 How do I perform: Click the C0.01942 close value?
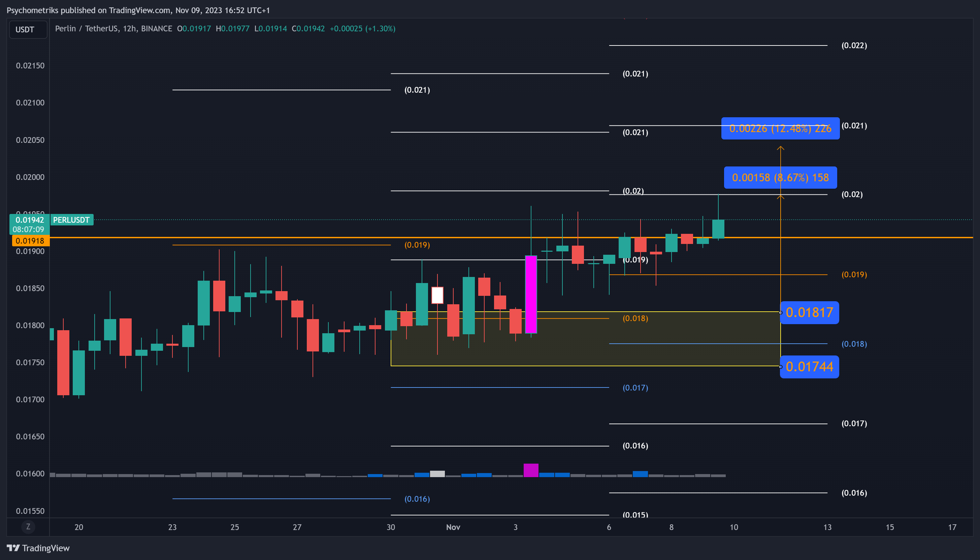point(308,28)
